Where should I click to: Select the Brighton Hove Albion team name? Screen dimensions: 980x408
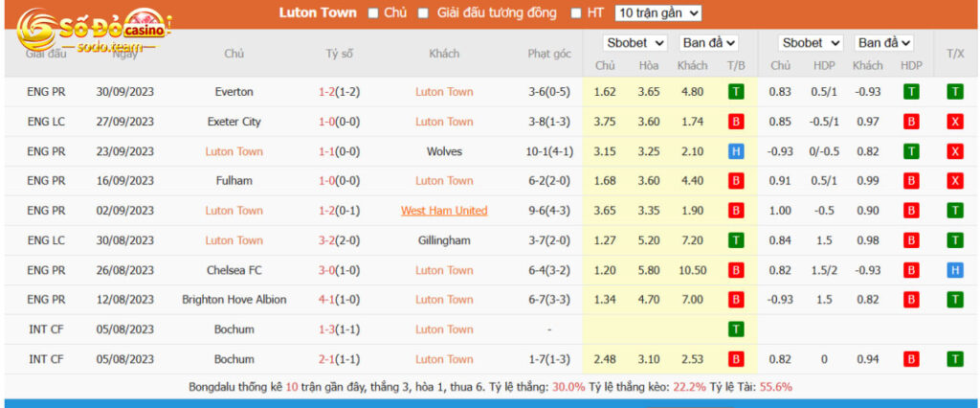click(x=234, y=300)
